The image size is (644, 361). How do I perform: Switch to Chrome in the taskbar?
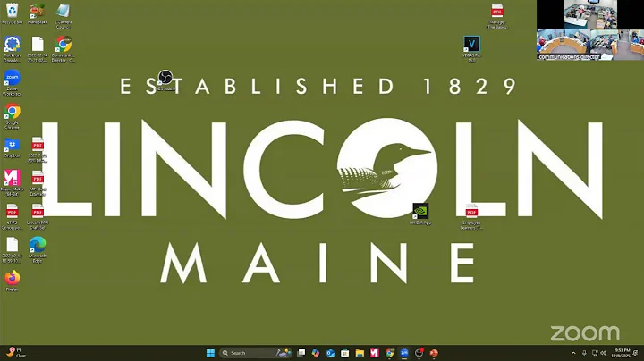[x=389, y=353]
